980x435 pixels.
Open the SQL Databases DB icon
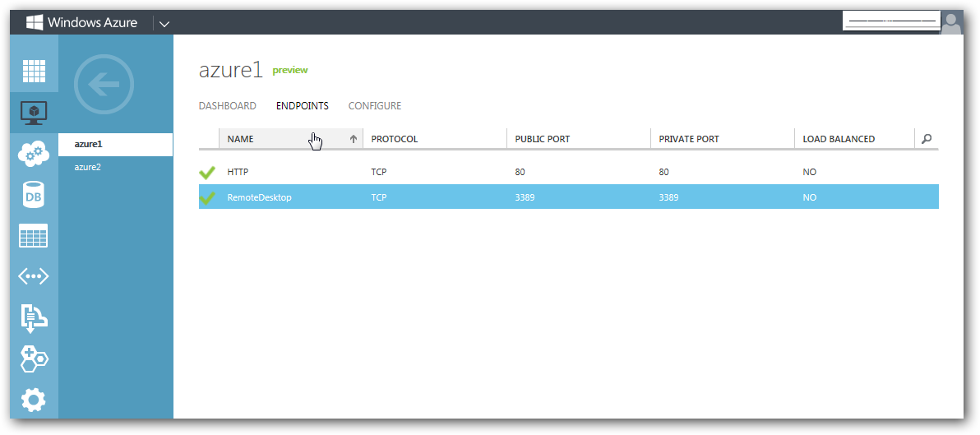[35, 195]
